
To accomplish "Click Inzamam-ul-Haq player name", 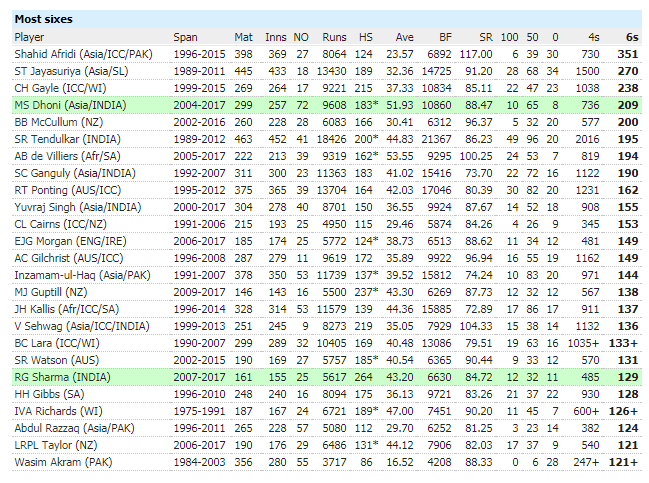I will pyautogui.click(x=82, y=275).
